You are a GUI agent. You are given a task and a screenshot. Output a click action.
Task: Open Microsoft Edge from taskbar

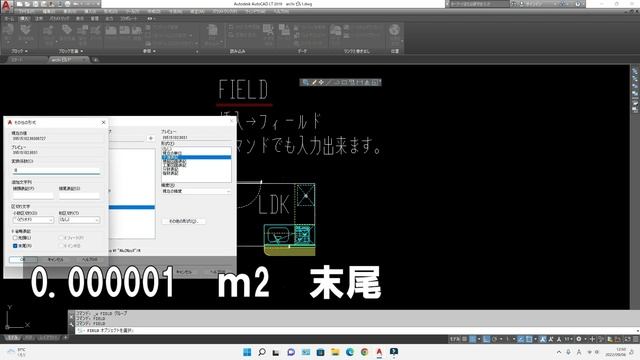click(350, 352)
